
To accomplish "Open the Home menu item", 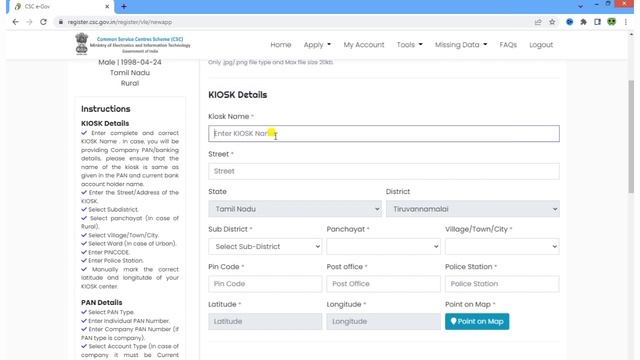I will click(281, 45).
